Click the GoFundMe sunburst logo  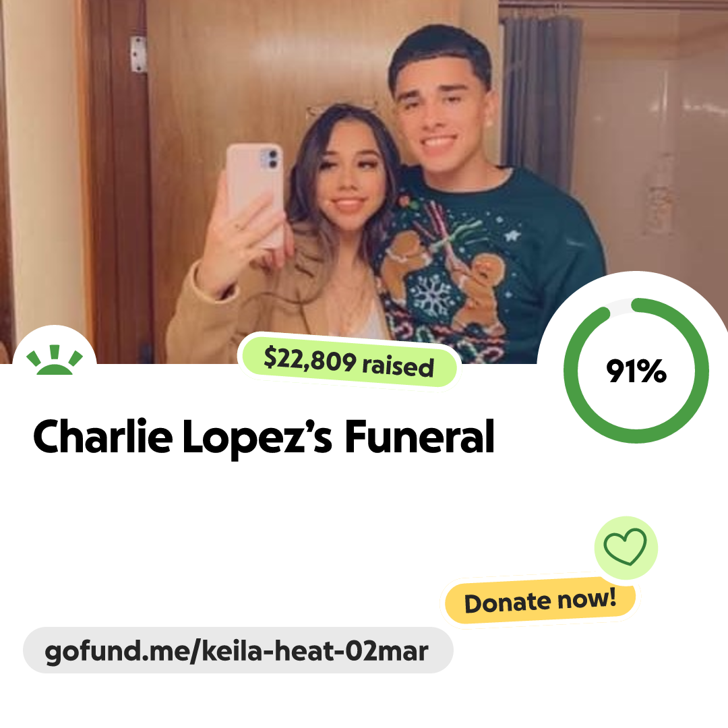point(55,359)
